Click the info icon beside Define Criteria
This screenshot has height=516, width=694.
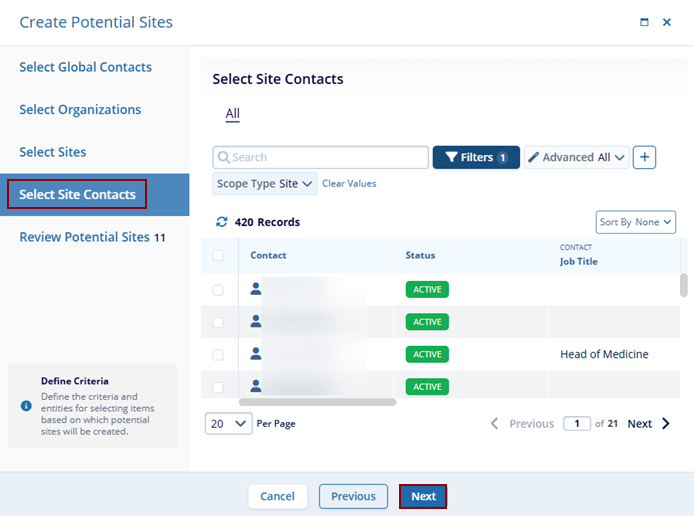click(26, 405)
